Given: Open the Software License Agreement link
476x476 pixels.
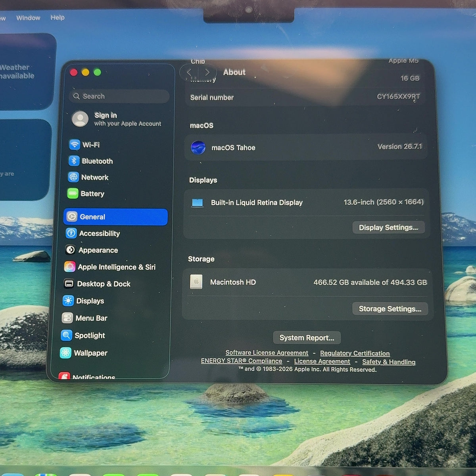Looking at the screenshot, I should pos(267,353).
